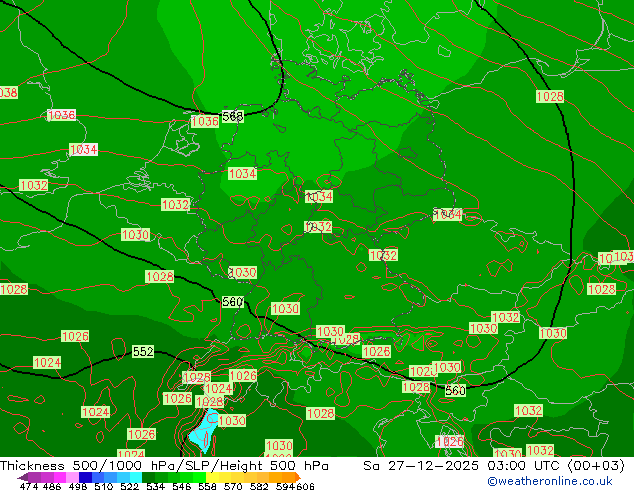Pick the darkest green swatch above 534
The width and height of the screenshot is (634, 490).
click(x=148, y=477)
